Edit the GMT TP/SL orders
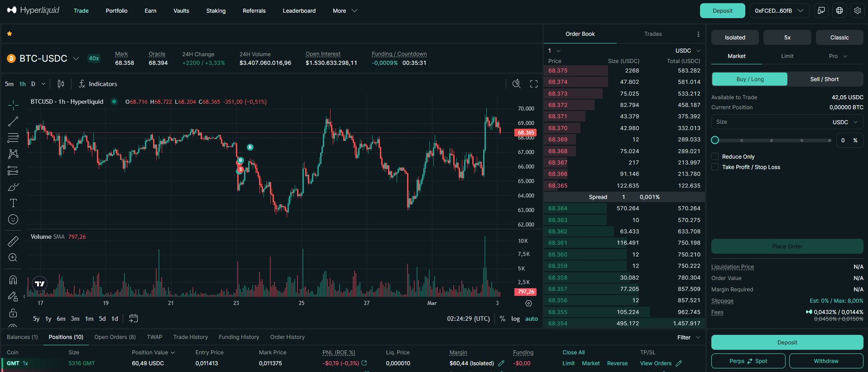The width and height of the screenshot is (868, 372). click(679, 363)
